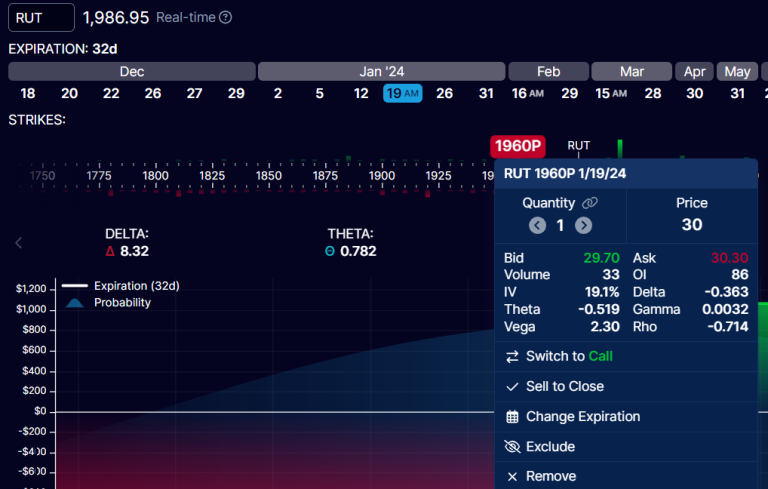Select the Feb 16 AM expiration date

527,93
